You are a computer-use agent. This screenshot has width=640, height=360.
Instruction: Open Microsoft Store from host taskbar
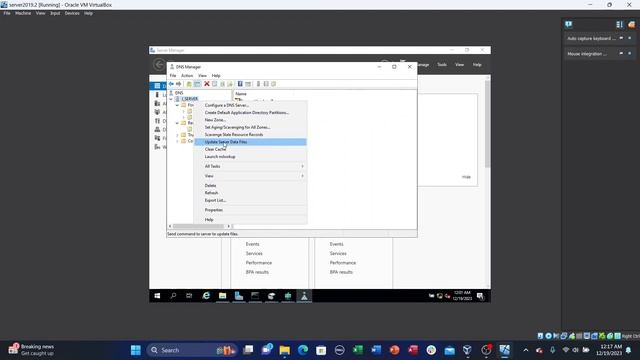point(321,350)
